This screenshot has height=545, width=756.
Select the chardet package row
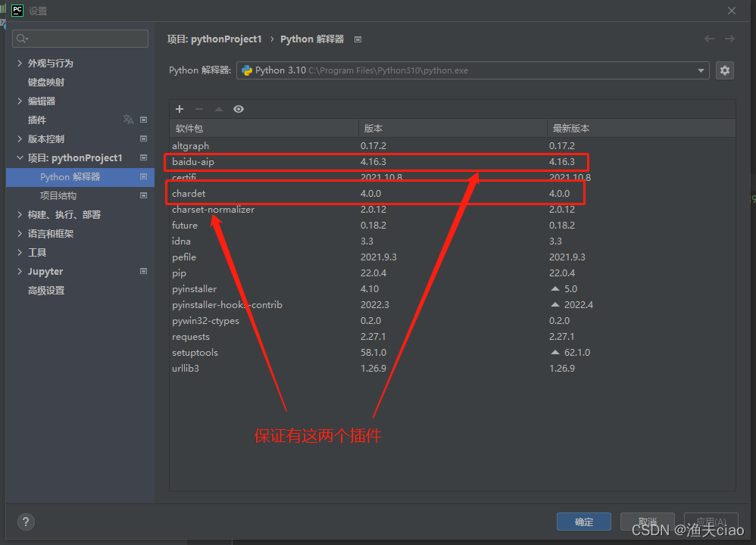point(452,193)
